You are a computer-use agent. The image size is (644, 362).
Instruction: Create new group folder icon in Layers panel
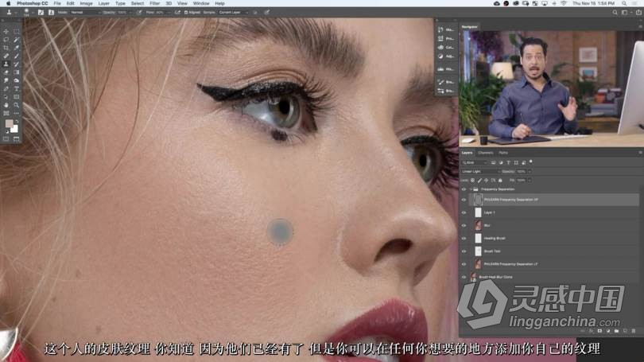click(x=616, y=331)
